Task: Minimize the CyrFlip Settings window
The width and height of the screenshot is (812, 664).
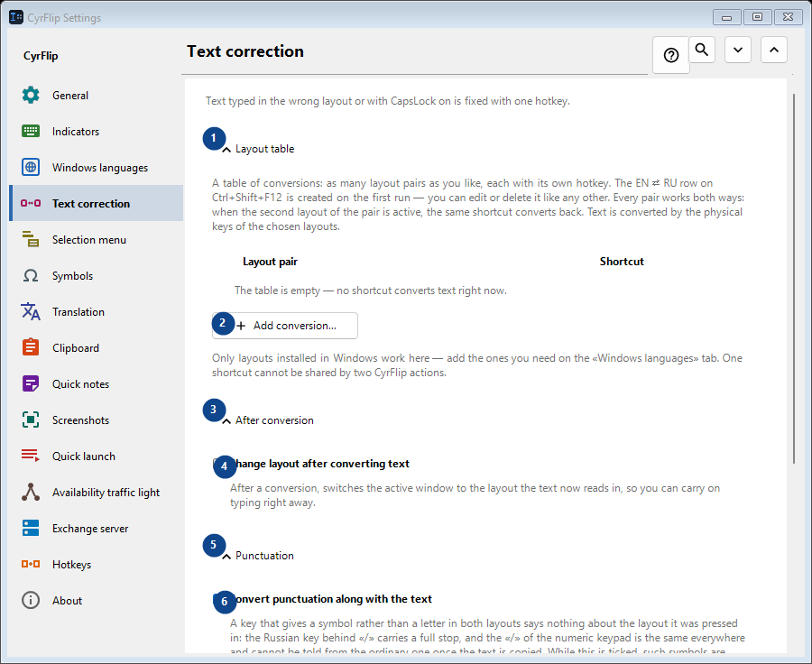Action: [x=726, y=18]
